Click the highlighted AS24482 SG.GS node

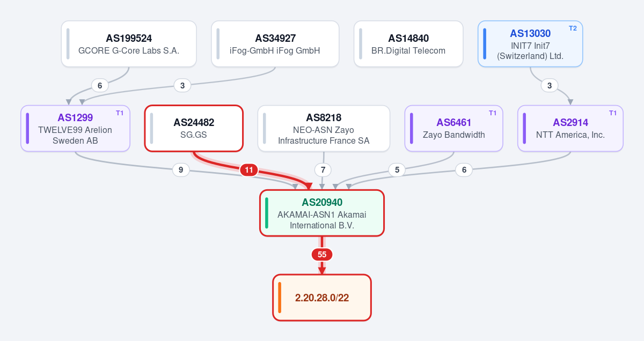tap(194, 128)
